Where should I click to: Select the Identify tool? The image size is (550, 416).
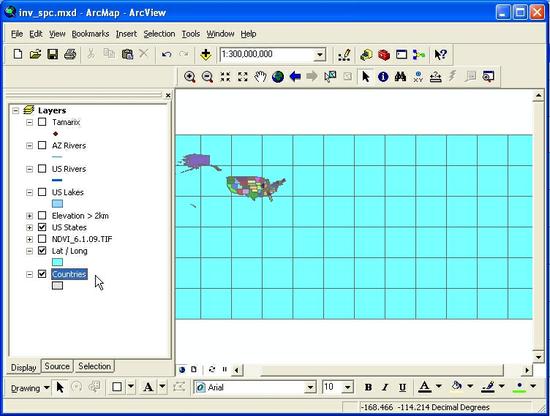click(383, 76)
